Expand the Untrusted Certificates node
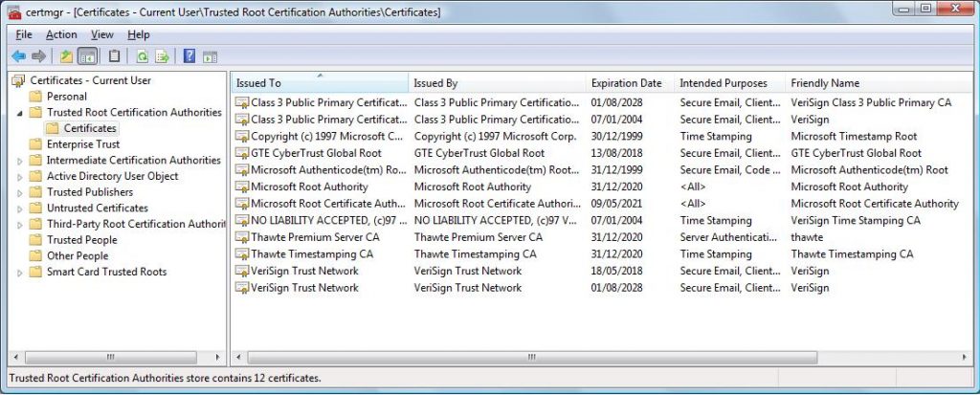The image size is (980, 395). point(19,208)
